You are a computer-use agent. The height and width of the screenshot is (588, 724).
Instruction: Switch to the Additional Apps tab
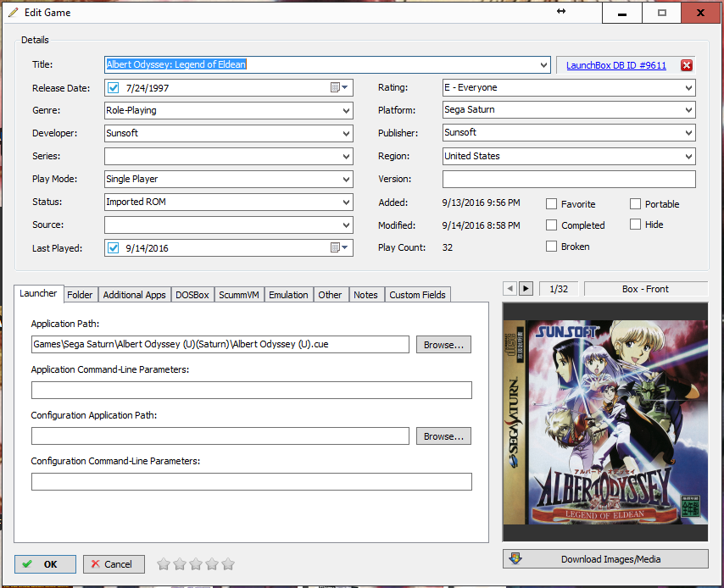click(x=134, y=295)
